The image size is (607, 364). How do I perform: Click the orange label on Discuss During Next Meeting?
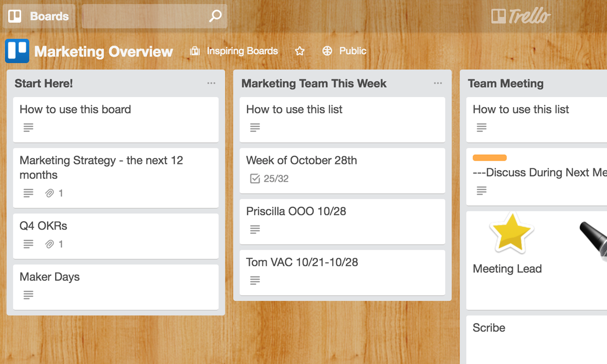point(489,157)
